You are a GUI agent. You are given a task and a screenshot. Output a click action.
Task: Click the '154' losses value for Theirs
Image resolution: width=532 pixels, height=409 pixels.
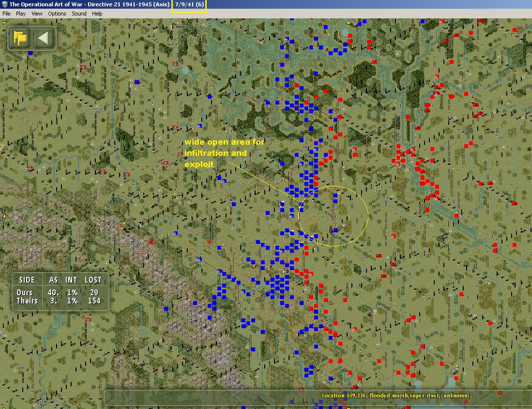click(x=94, y=301)
